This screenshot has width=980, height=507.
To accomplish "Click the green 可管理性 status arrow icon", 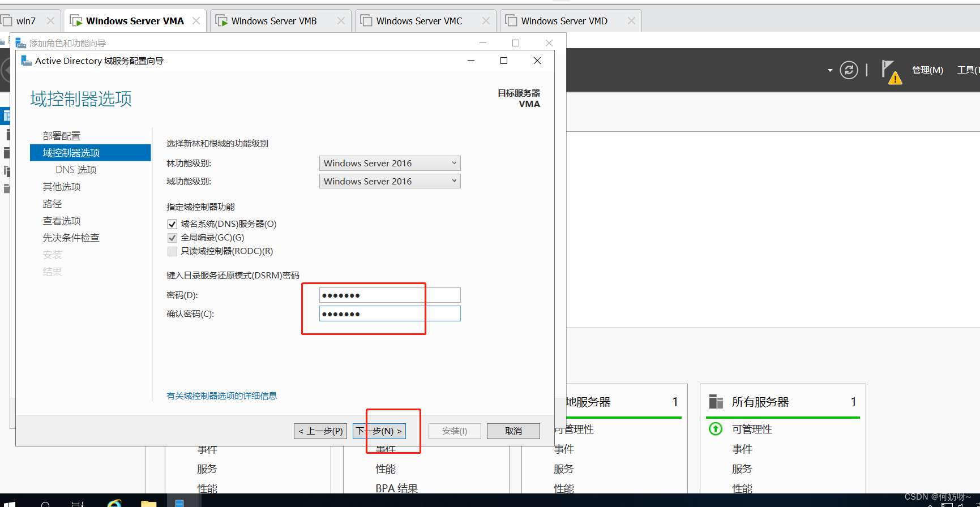I will [x=716, y=429].
